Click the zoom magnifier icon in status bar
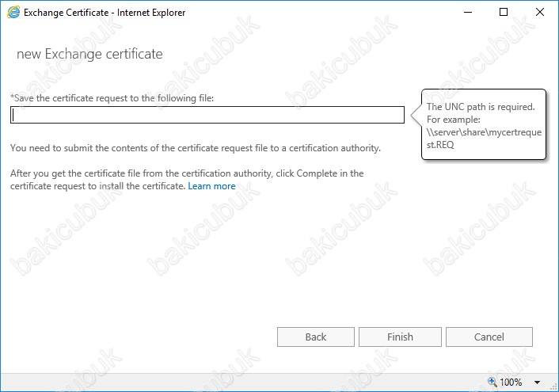This screenshot has height=392, width=559. pyautogui.click(x=492, y=382)
